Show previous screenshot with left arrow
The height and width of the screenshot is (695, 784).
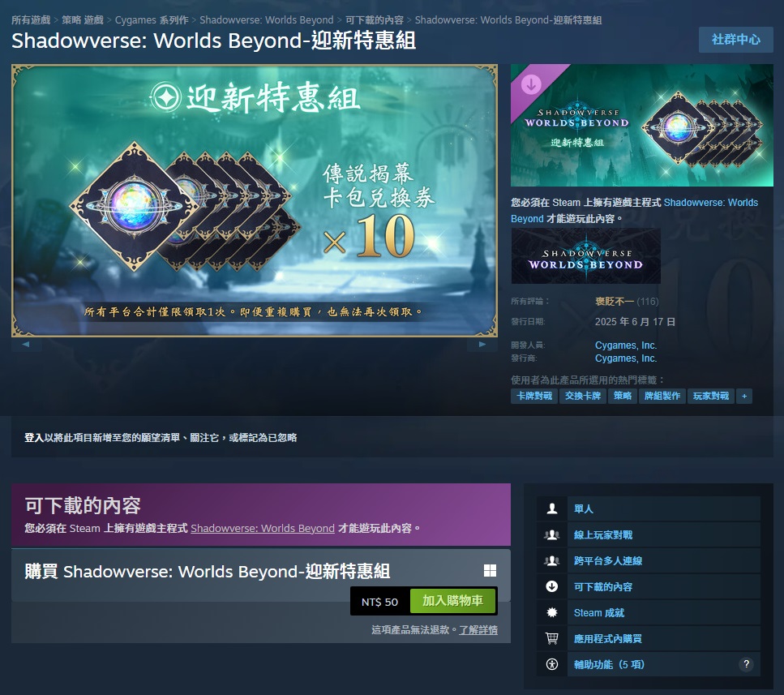tap(26, 344)
